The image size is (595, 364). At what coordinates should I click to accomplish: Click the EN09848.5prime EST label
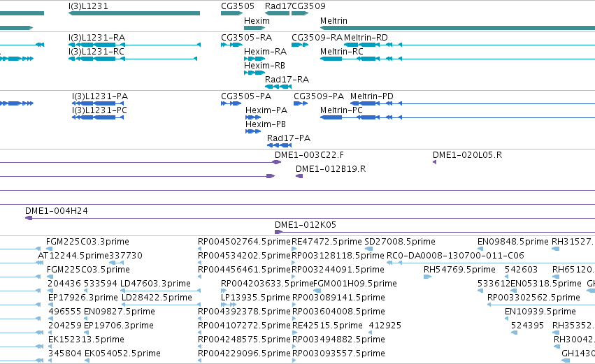[513, 242]
